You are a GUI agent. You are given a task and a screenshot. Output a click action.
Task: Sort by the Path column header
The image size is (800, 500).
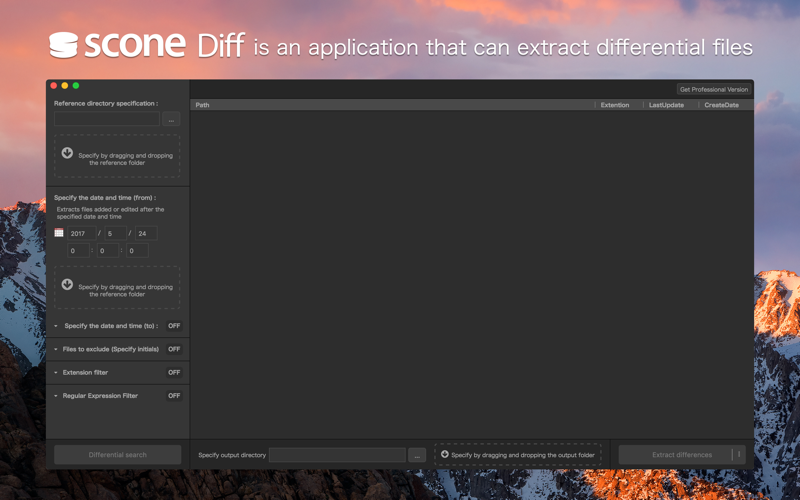(x=392, y=105)
